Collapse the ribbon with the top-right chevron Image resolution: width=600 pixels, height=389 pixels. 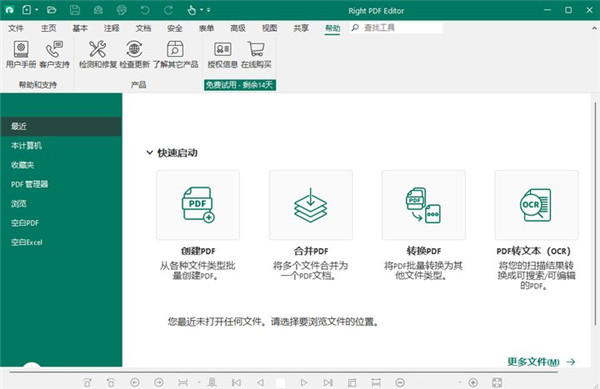594,28
